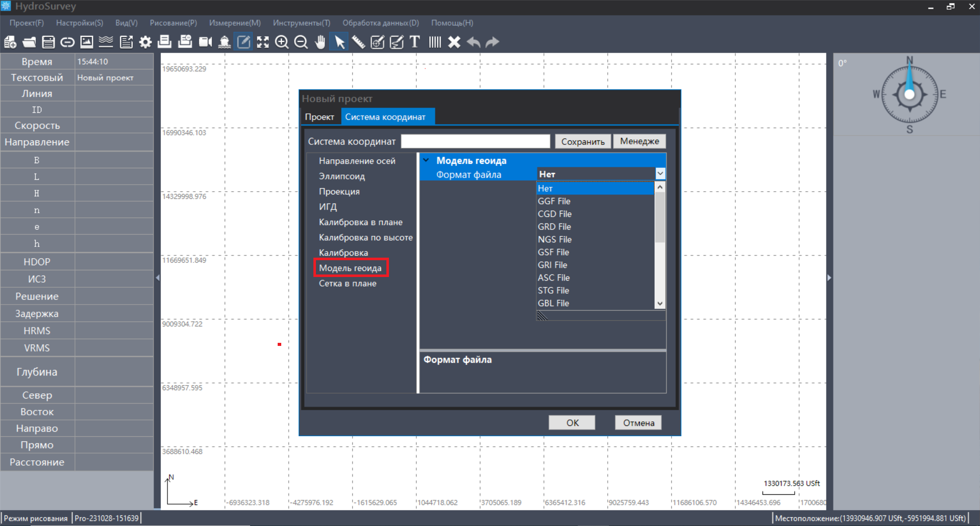The height and width of the screenshot is (526, 980).
Task: Open the Измерение(M) menu
Action: click(x=235, y=23)
